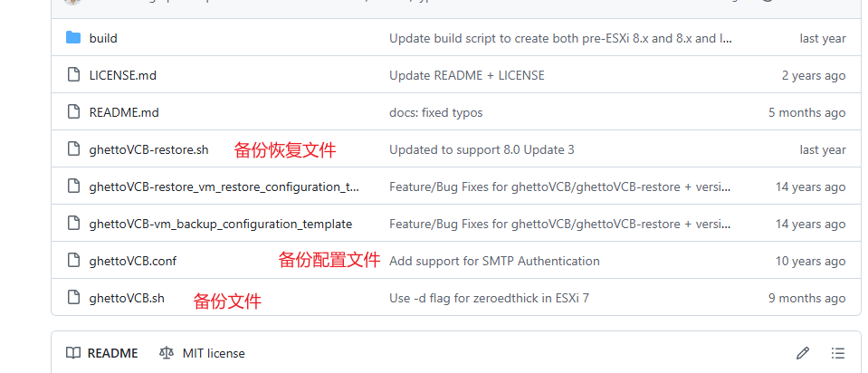The width and height of the screenshot is (868, 373).
Task: Open the README outline list icon
Action: (838, 353)
